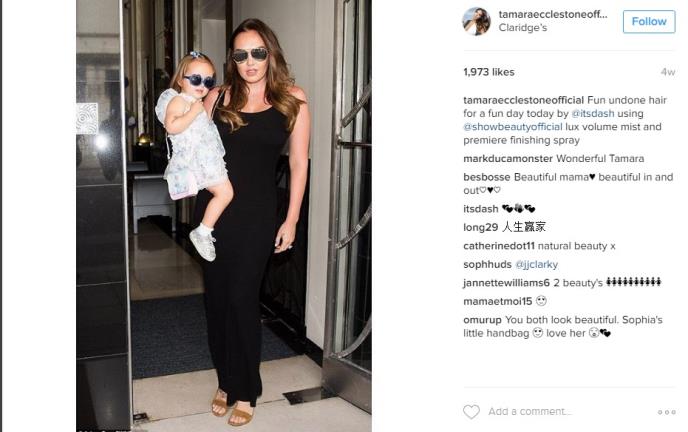The width and height of the screenshot is (688, 432).
Task: Click the @jjclarky mention
Action: 536,264
